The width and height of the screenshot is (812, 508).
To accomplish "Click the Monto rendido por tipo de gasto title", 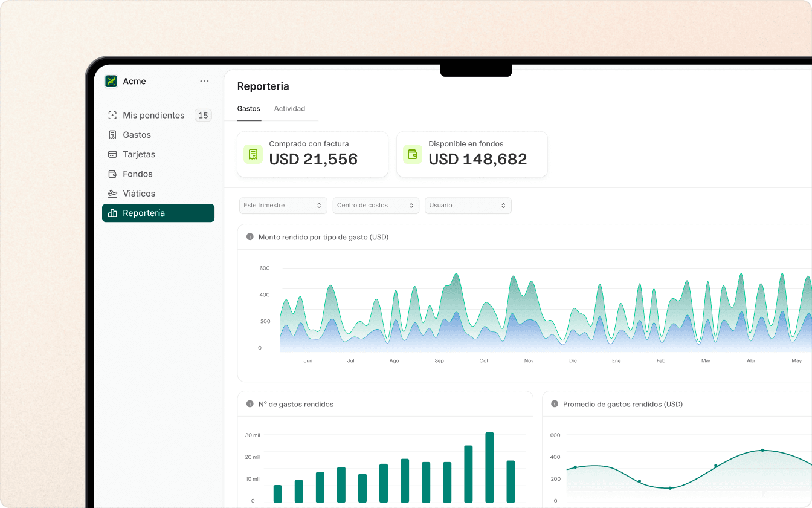I will coord(323,237).
